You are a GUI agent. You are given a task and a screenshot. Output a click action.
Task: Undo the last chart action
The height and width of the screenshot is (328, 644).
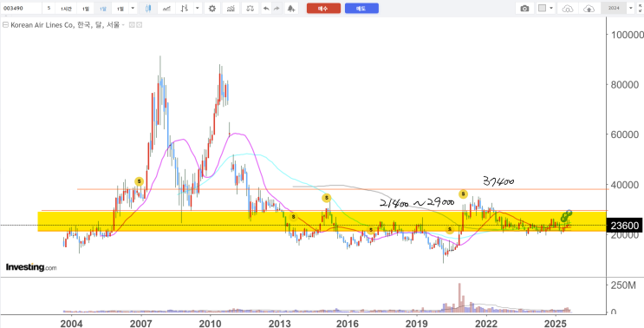pyautogui.click(x=266, y=8)
